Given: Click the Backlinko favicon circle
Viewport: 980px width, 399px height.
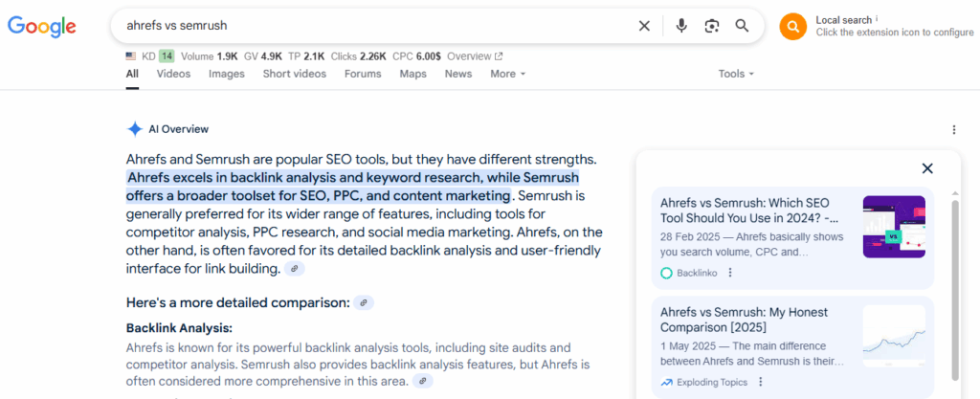Looking at the screenshot, I should tap(666, 273).
